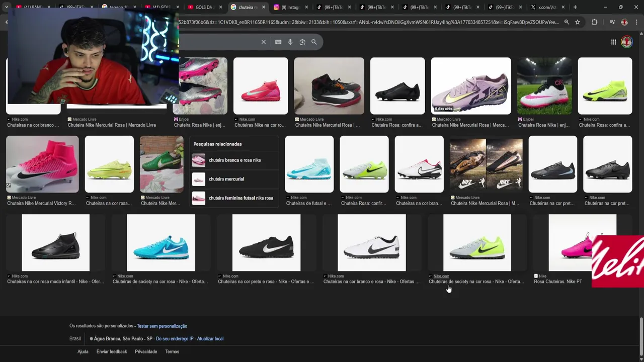Close the 'chuteira' Google tab
The image size is (644, 362).
tap(263, 7)
